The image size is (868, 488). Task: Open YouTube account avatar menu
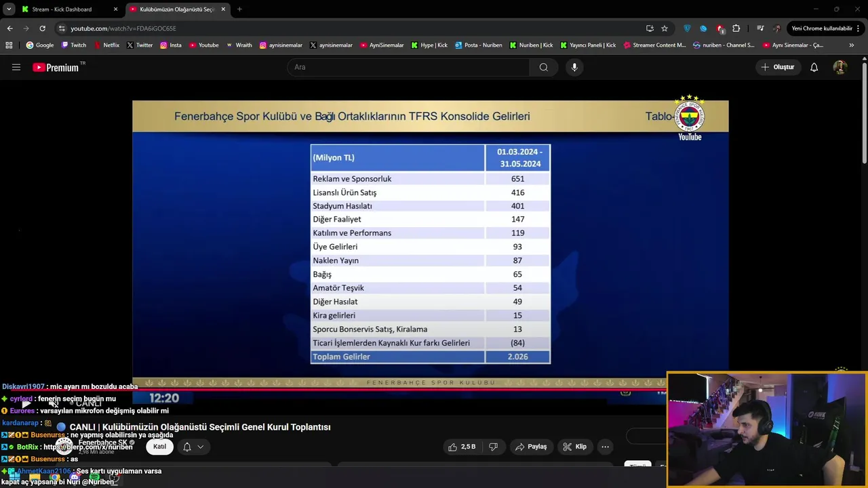pos(840,67)
